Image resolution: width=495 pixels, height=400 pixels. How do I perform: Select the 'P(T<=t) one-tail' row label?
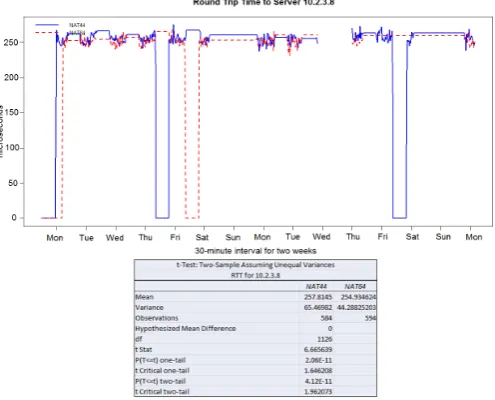(160, 360)
